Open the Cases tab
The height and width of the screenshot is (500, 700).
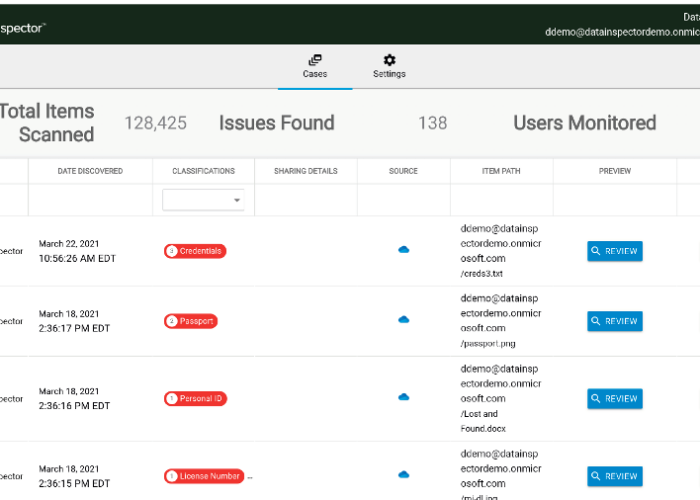pyautogui.click(x=315, y=67)
